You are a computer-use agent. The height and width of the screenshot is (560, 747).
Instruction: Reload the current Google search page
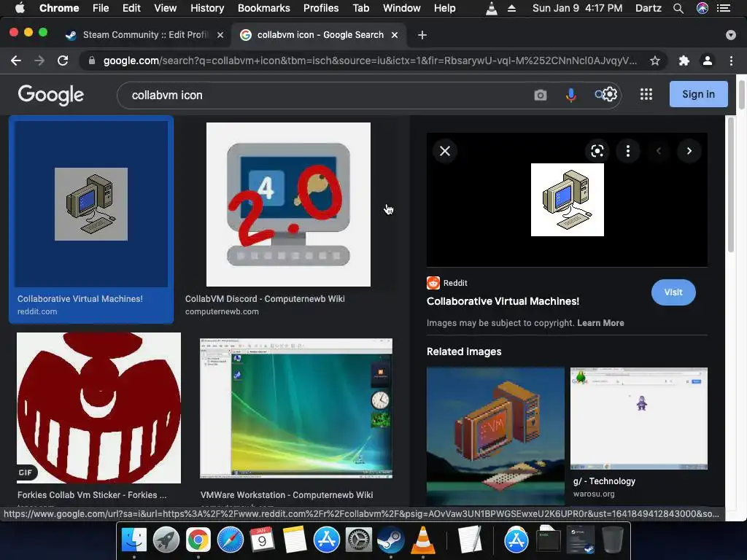point(63,61)
